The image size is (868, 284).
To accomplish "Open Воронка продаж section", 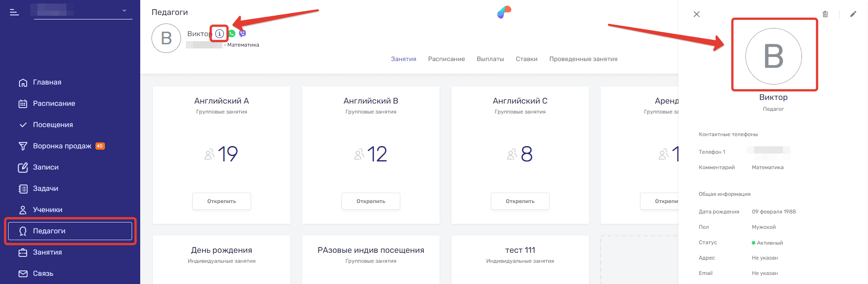I will click(x=62, y=146).
